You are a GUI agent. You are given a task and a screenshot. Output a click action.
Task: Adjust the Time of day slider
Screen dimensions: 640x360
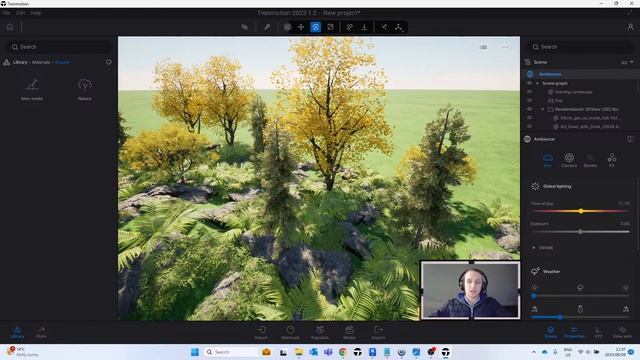coord(580,211)
